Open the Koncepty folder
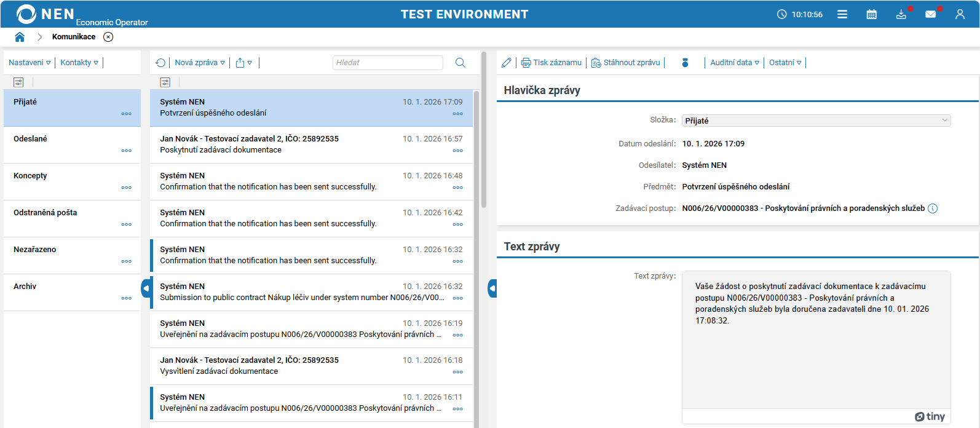 31,176
